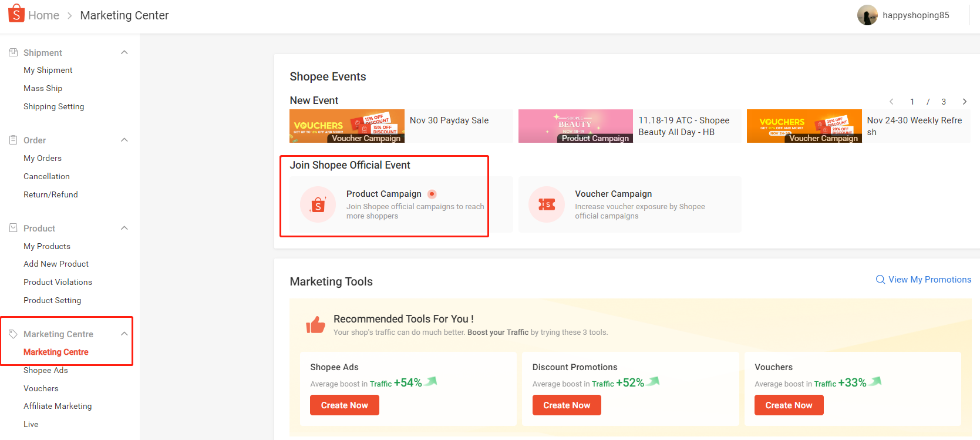Image resolution: width=980 pixels, height=440 pixels.
Task: Open Mass Ship menu item
Action: [43, 88]
